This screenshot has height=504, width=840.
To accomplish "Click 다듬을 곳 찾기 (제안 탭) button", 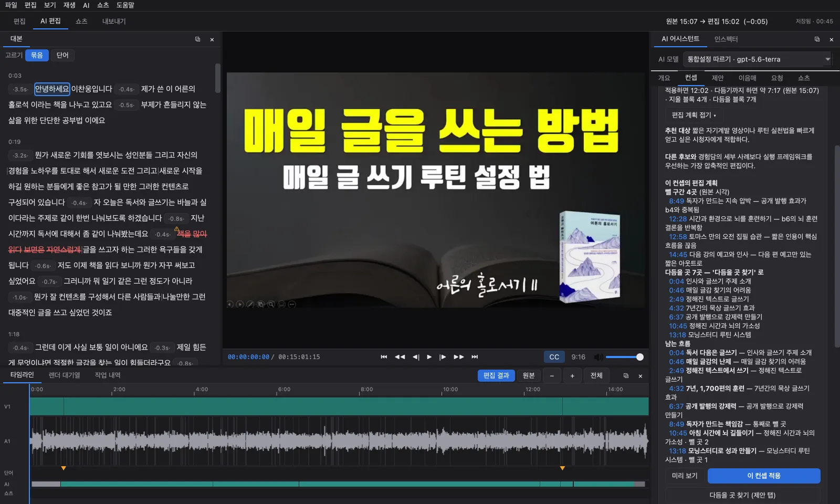I will tap(742, 495).
